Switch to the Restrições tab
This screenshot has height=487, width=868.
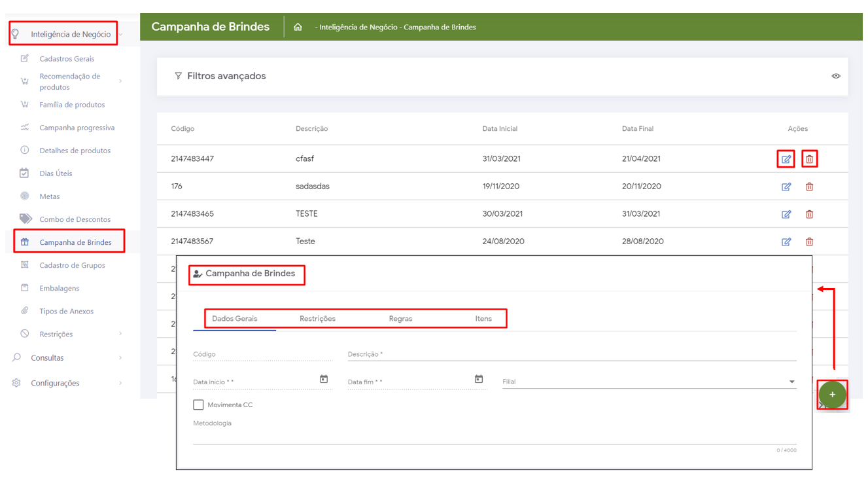point(317,319)
